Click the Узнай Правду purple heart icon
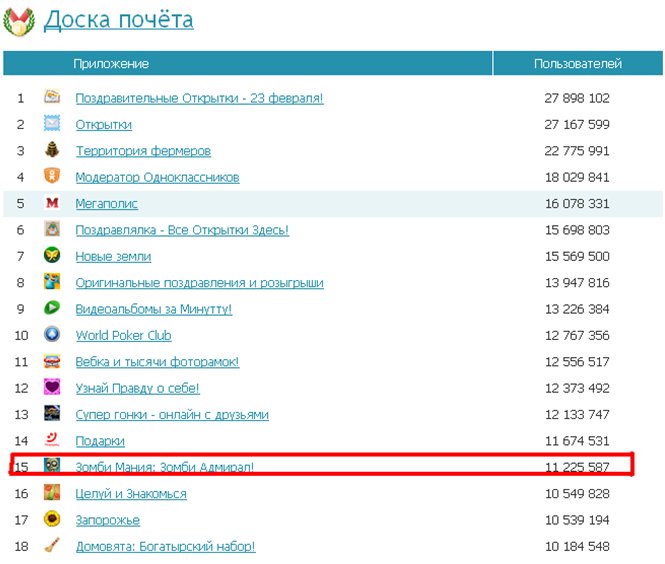 click(52, 387)
